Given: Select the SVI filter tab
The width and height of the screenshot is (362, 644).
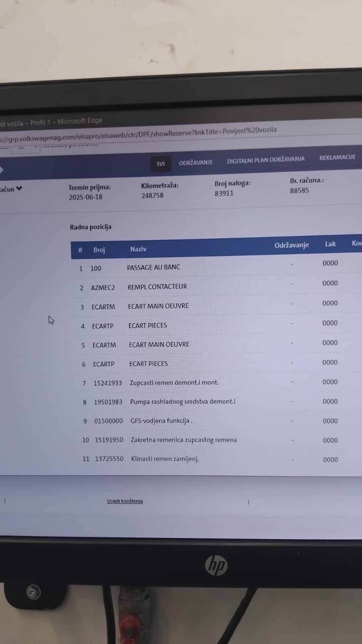Looking at the screenshot, I should point(160,164).
